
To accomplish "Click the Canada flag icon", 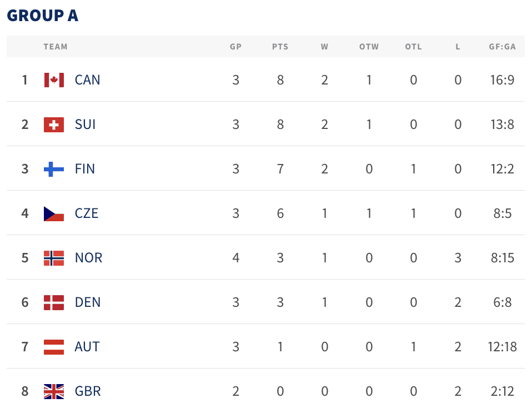I will click(54, 80).
